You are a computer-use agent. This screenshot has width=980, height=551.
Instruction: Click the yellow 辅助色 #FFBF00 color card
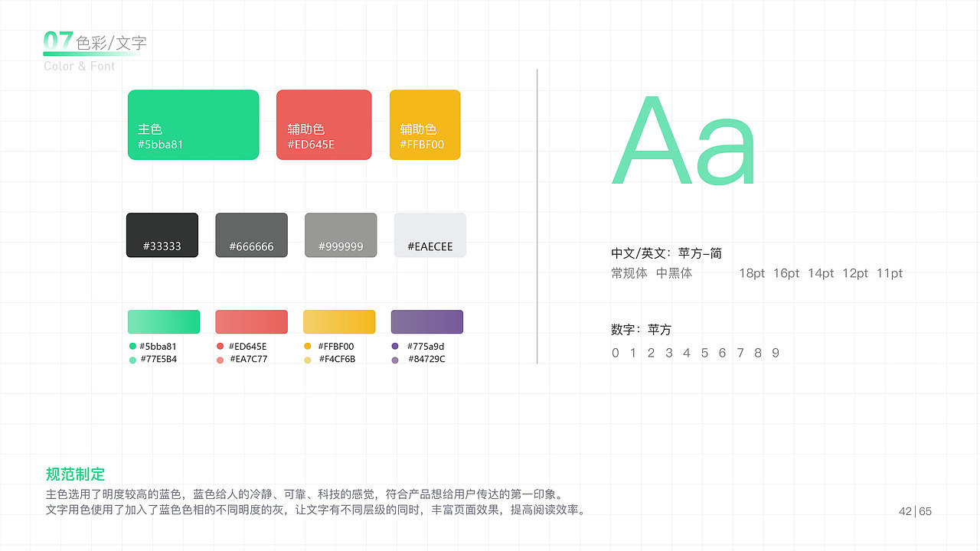[425, 124]
